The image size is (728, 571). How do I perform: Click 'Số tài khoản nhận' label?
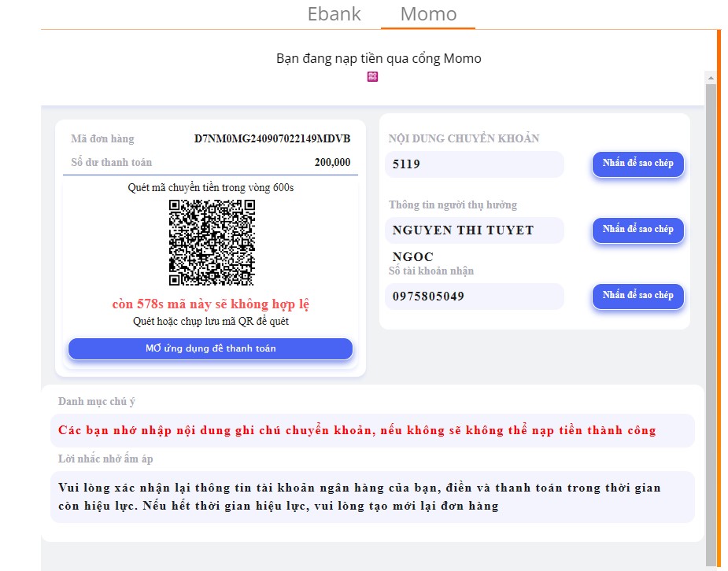431,271
